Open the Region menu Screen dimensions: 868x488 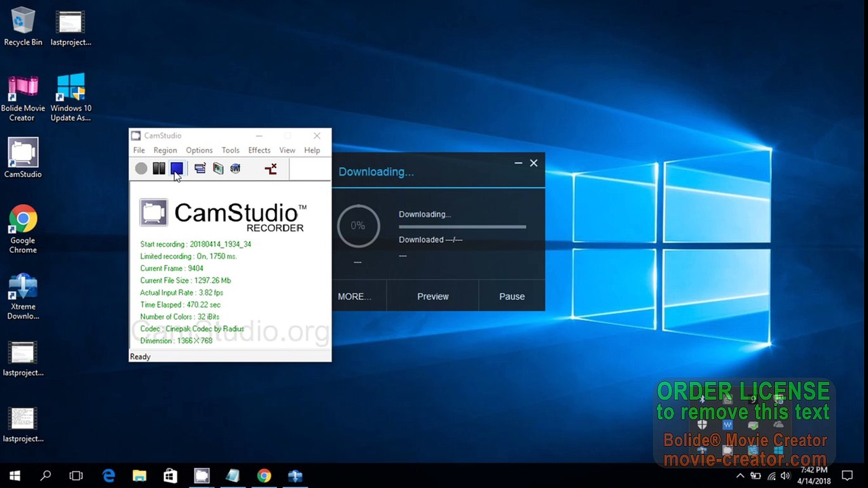click(x=165, y=150)
